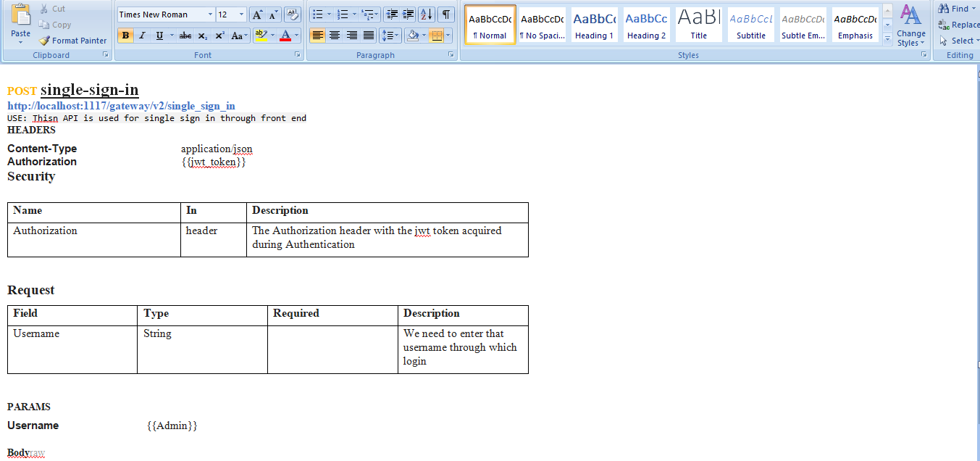The width and height of the screenshot is (980, 461).
Task: Toggle underline formatting
Action: [159, 36]
